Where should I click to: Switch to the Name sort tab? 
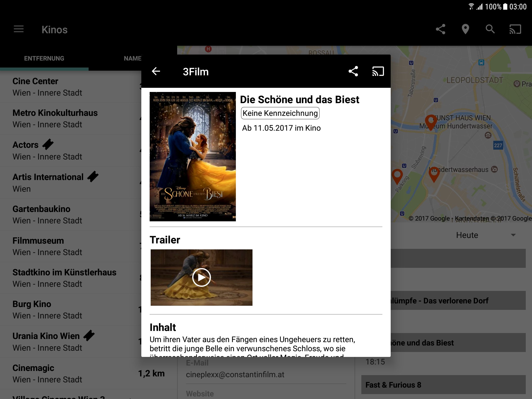coord(132,58)
